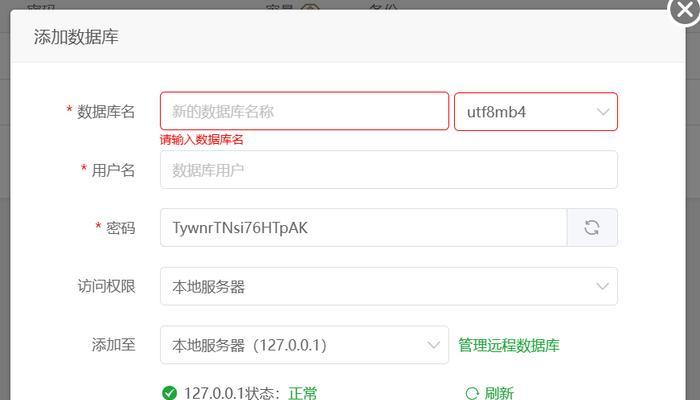The image size is (700, 400).
Task: Close the 添加数据库 dialog with X icon
Action: 685,11
